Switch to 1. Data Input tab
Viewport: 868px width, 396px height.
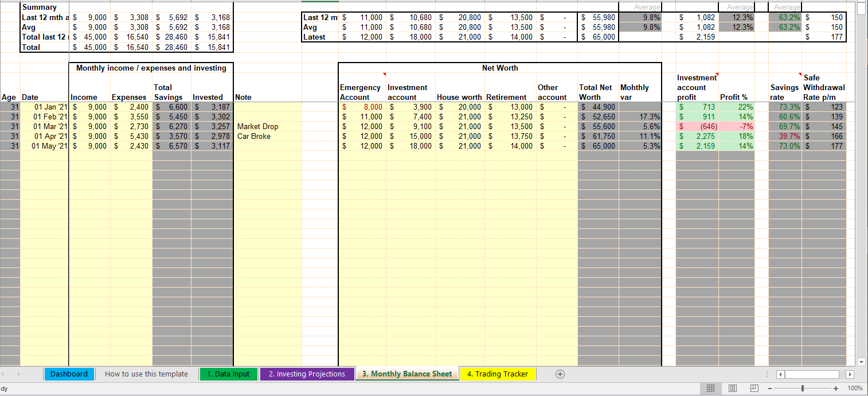[x=228, y=374]
